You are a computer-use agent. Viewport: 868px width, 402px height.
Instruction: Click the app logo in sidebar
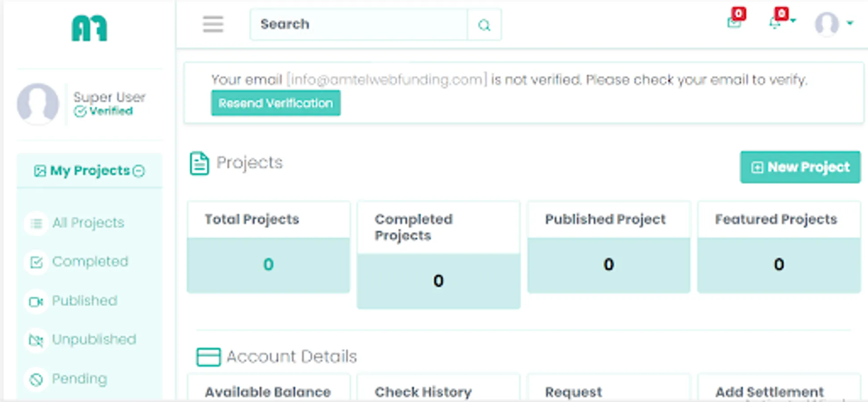coord(89,29)
